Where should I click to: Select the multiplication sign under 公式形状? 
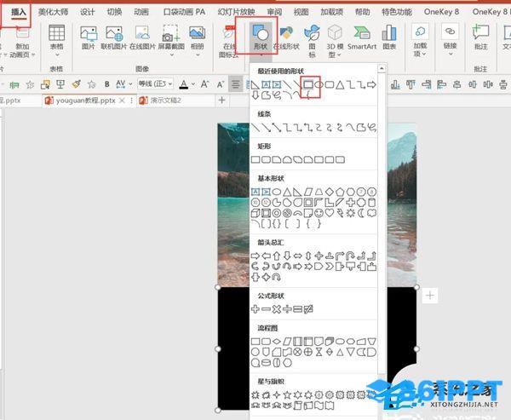276,308
